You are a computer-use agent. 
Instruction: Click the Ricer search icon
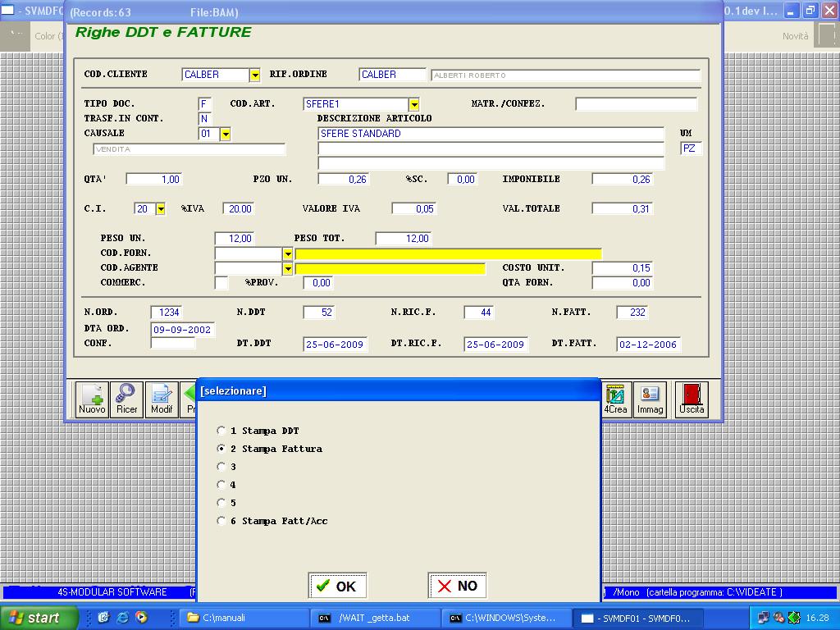[127, 399]
